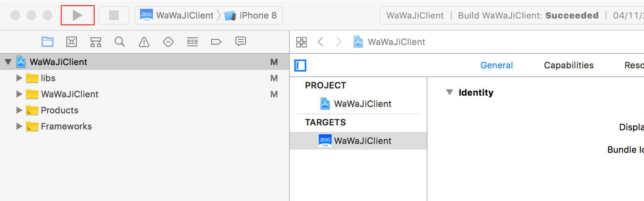
Task: Open the Find navigator magnifier
Action: pyautogui.click(x=120, y=42)
